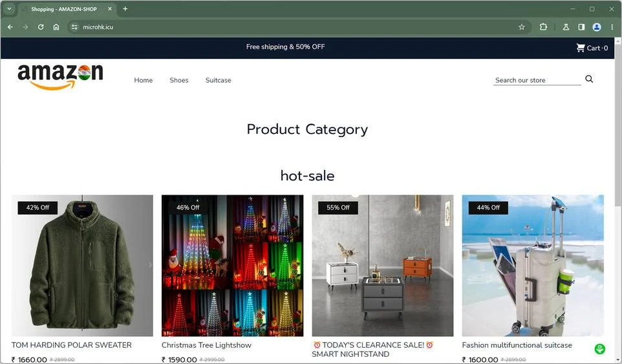Open Christmas Tree Lightshow title link
This screenshot has width=622, height=364.
click(206, 345)
